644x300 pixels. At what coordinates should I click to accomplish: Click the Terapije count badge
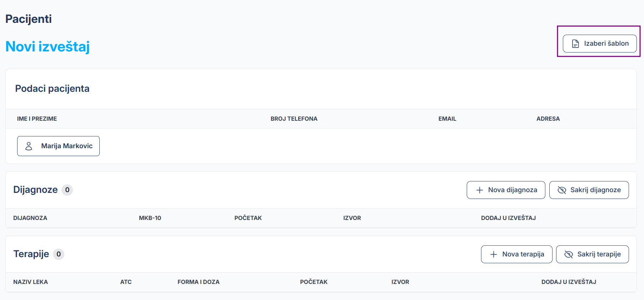tap(59, 254)
